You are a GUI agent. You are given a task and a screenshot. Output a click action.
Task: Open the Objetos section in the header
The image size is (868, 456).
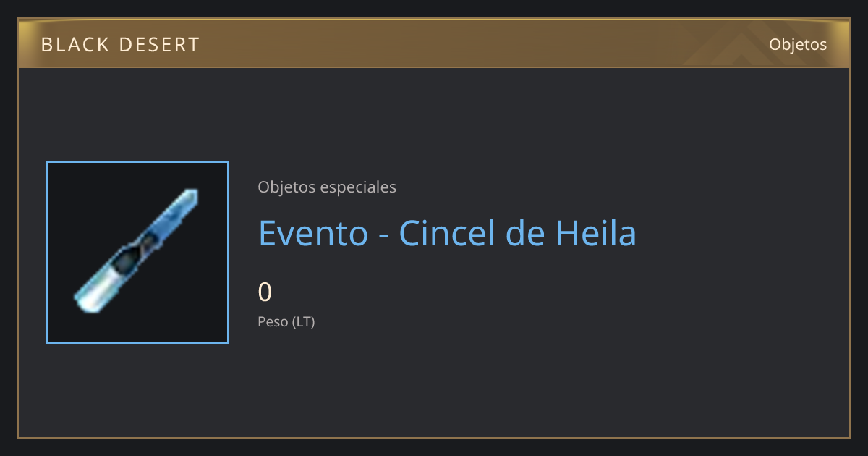[x=798, y=44]
